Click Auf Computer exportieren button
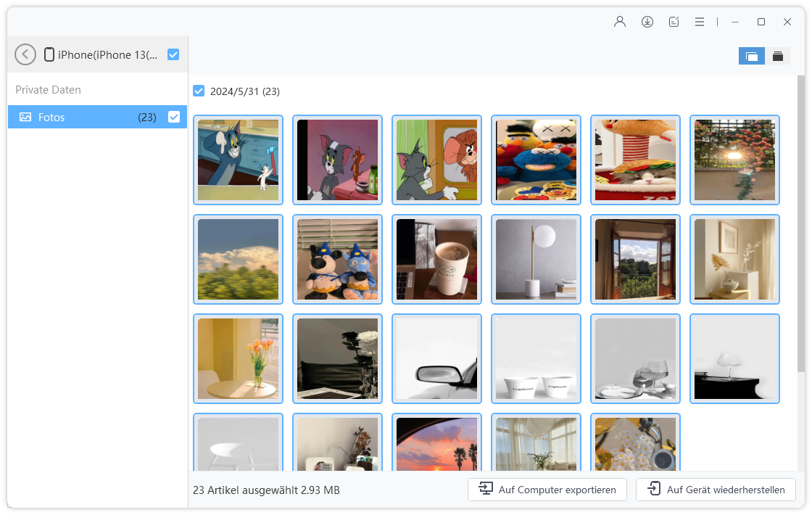 coord(547,490)
